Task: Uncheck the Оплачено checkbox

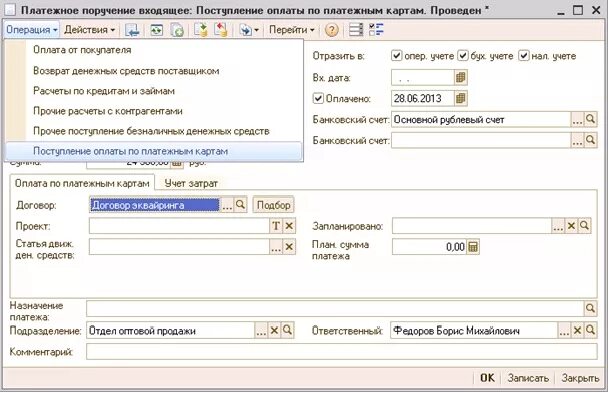Action: [318, 98]
